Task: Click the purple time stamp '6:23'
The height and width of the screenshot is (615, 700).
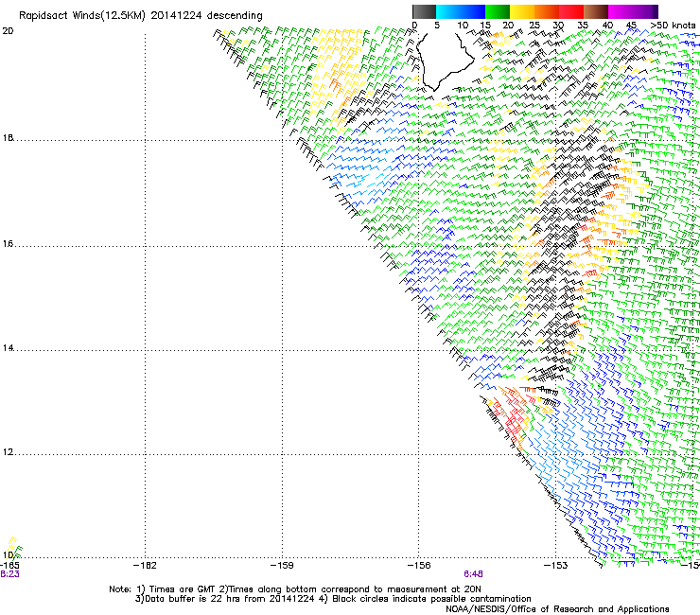Action: coord(9,574)
